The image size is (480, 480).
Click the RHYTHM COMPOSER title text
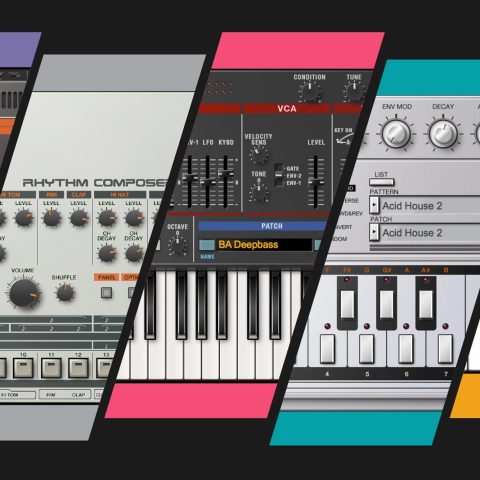coord(95,183)
